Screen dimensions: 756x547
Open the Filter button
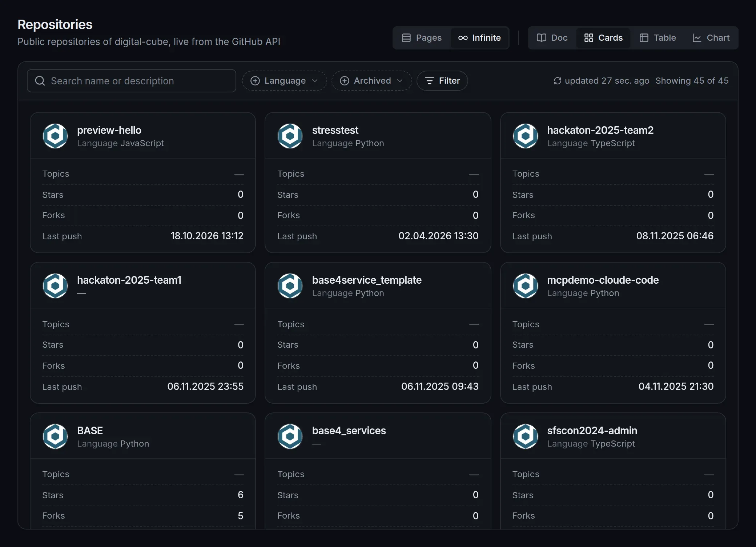[x=442, y=81]
